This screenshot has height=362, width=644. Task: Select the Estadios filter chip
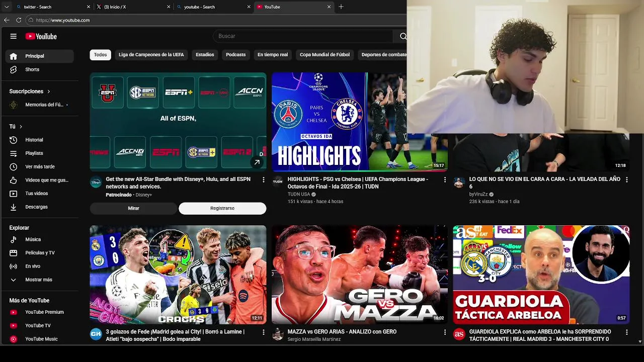pyautogui.click(x=205, y=55)
